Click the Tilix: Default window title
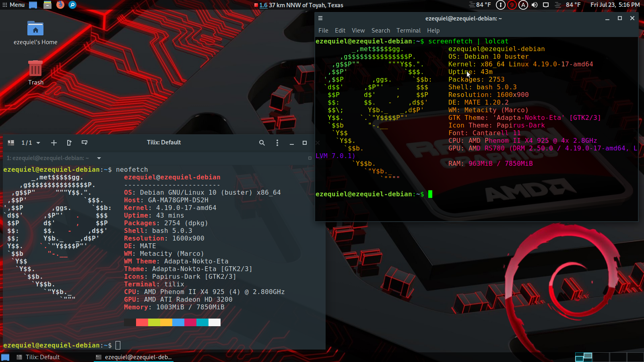 (x=164, y=142)
